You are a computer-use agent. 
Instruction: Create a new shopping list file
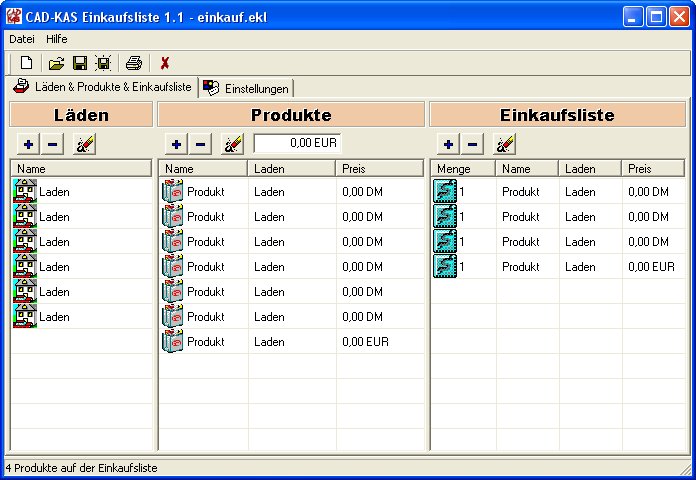pos(27,63)
